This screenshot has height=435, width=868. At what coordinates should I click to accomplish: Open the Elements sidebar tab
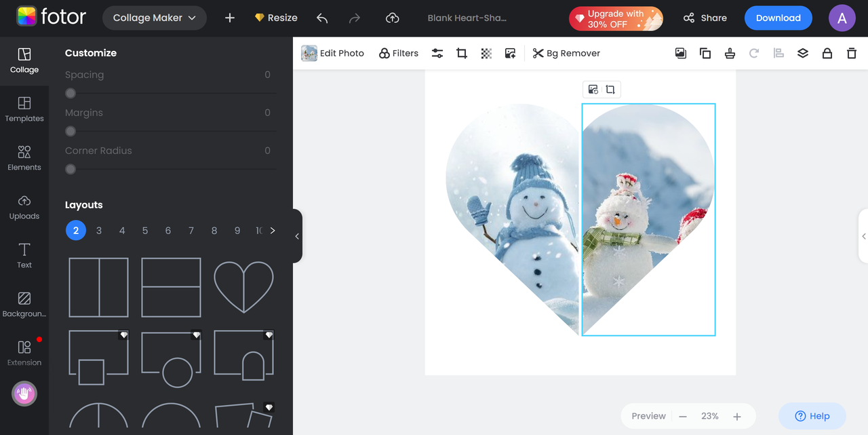click(x=24, y=159)
